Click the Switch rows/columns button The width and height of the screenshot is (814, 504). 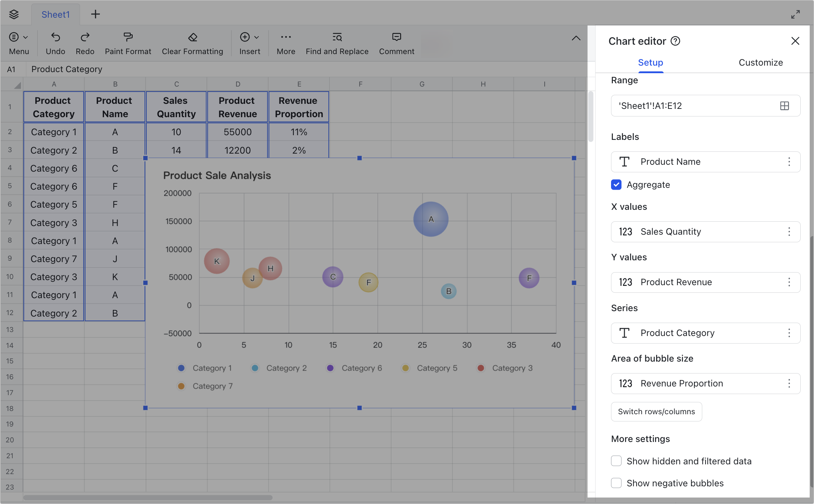[x=656, y=411]
